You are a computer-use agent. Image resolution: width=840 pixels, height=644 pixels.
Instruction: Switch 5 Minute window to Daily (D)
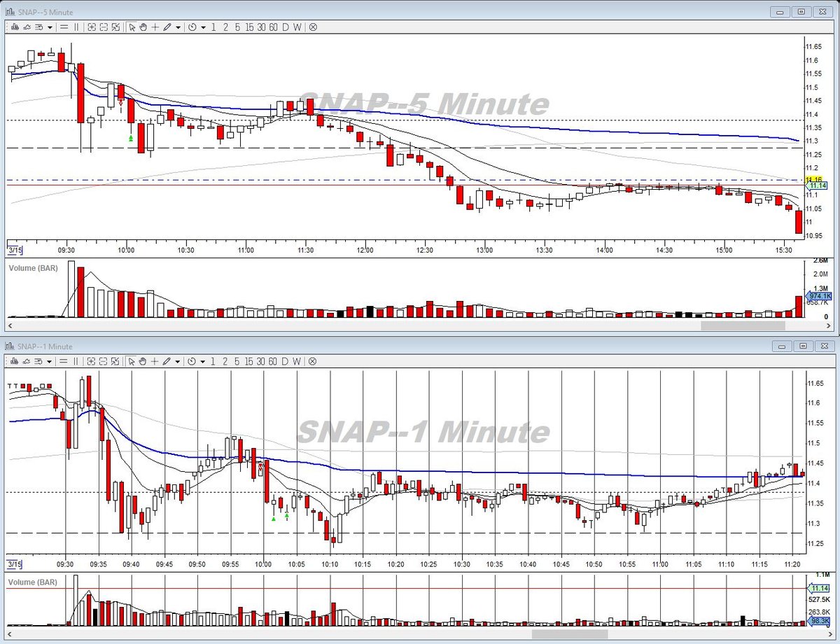tap(285, 27)
